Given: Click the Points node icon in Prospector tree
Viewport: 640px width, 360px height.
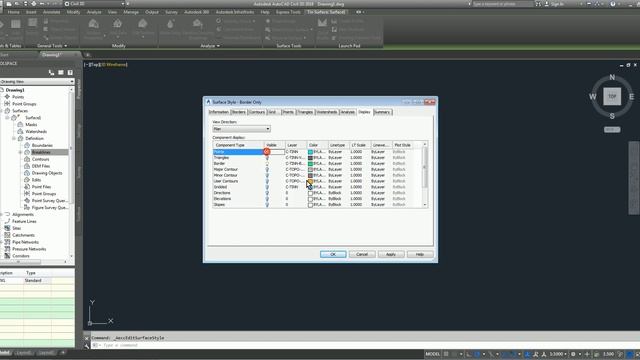Looking at the screenshot, I should tap(7, 97).
